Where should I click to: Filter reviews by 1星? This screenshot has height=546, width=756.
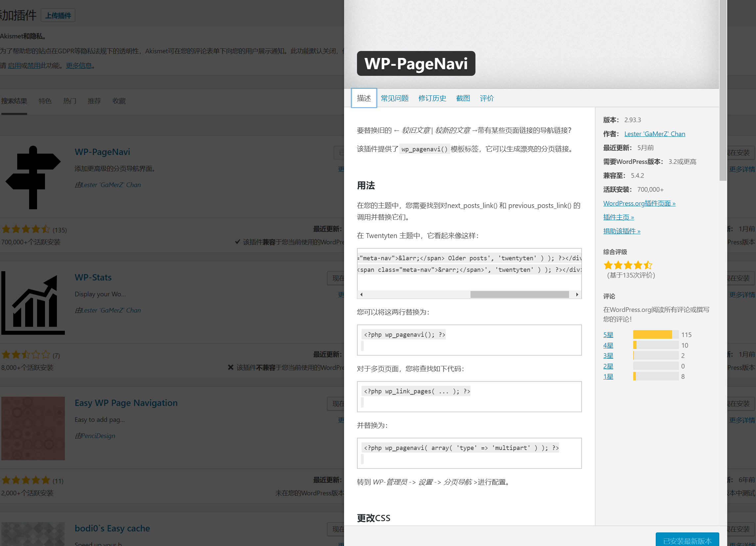[608, 376]
